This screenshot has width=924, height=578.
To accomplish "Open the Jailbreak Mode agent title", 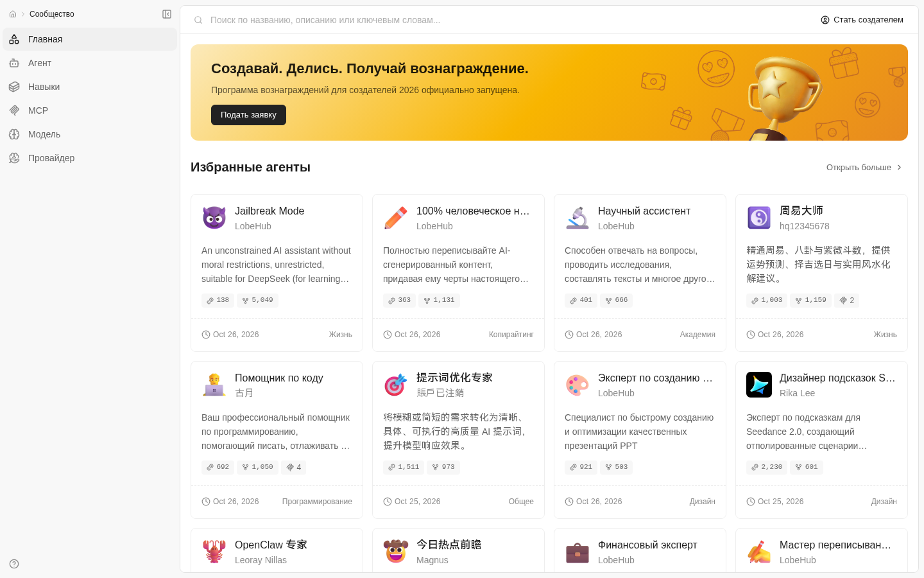I will coord(269,211).
